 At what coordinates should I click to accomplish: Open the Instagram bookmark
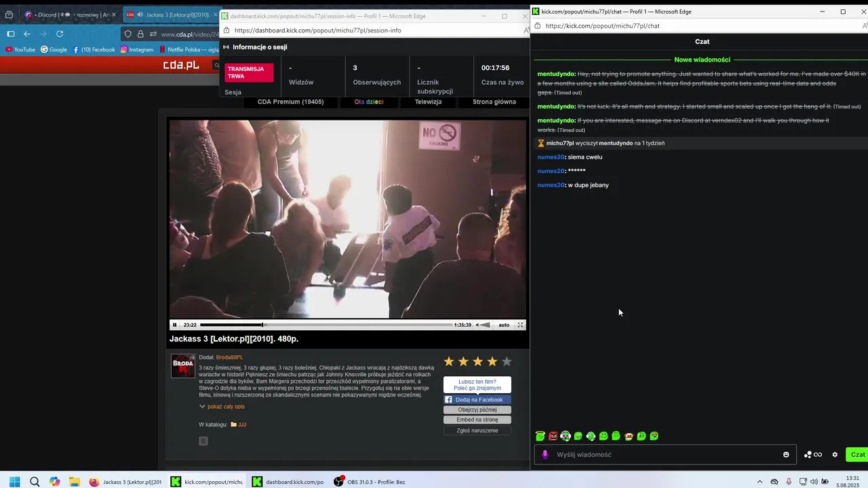pyautogui.click(x=137, y=49)
